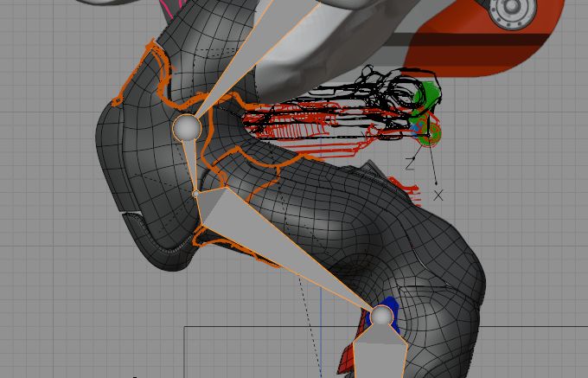Select the bone below the lower joint sphere
Image resolution: width=588 pixels, height=378 pixels.
pyautogui.click(x=380, y=353)
